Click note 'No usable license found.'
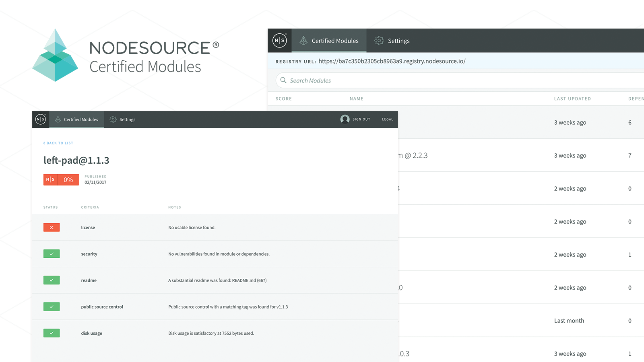Viewport: 644px width, 362px height. [192, 228]
